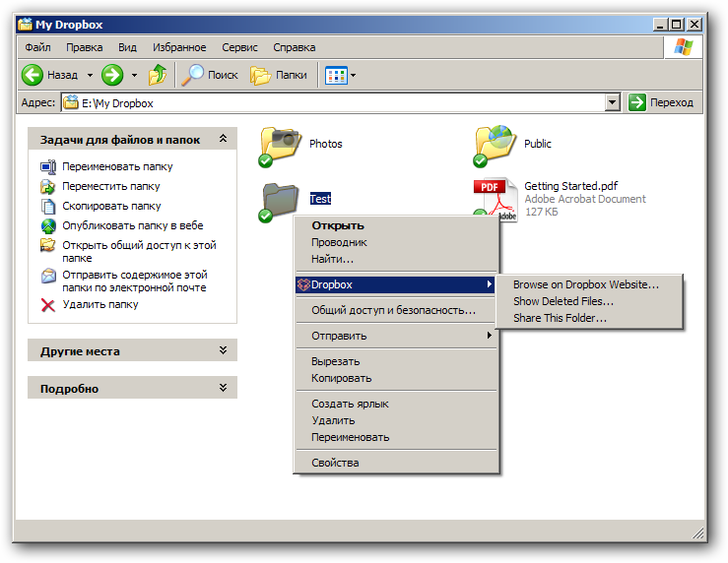Choose Открыть in context menu
The height and width of the screenshot is (563, 728).
[x=396, y=225]
